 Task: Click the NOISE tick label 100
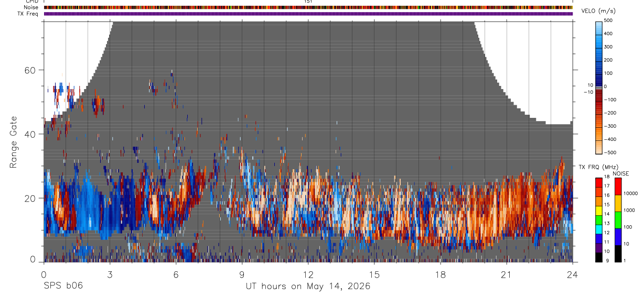(627, 227)
